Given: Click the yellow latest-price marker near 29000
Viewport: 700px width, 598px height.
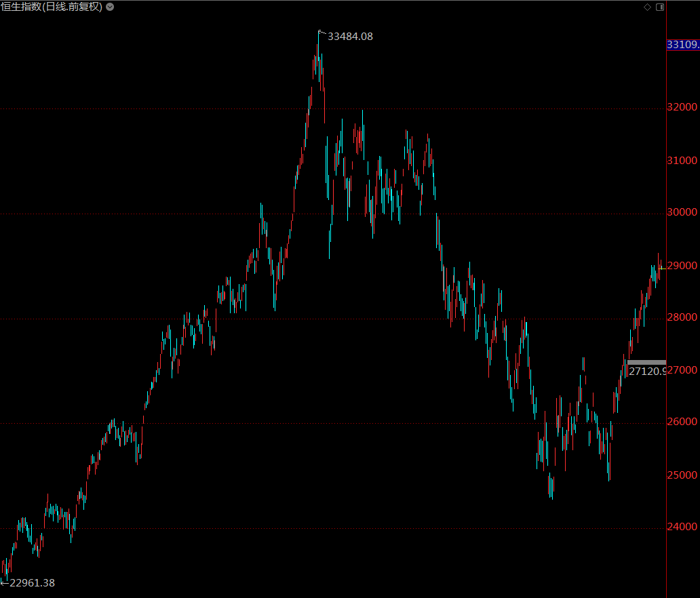Looking at the screenshot, I should 663,269.
